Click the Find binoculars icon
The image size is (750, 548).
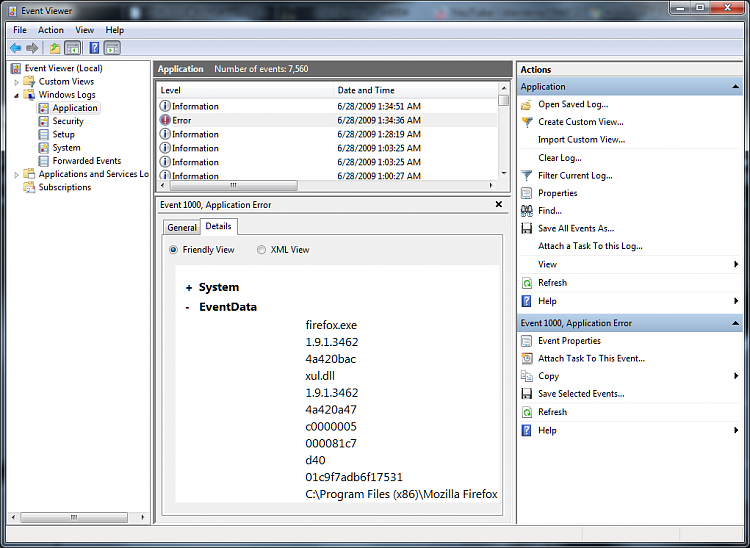coord(527,211)
